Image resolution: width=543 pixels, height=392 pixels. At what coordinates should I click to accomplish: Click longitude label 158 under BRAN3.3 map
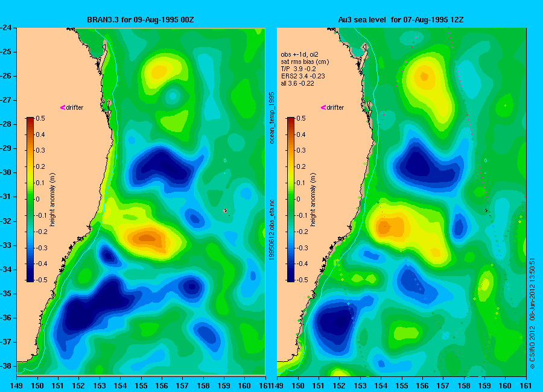pos(203,386)
